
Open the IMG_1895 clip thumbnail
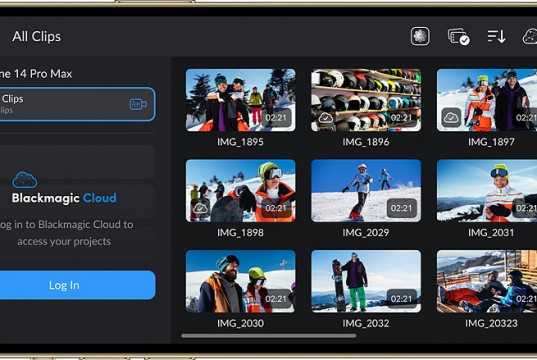(x=240, y=100)
